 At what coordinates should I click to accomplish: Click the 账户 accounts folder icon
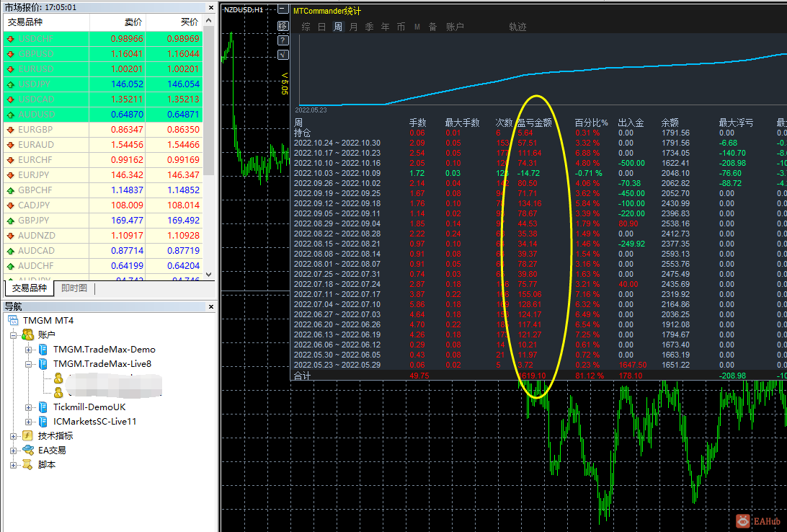pos(27,334)
